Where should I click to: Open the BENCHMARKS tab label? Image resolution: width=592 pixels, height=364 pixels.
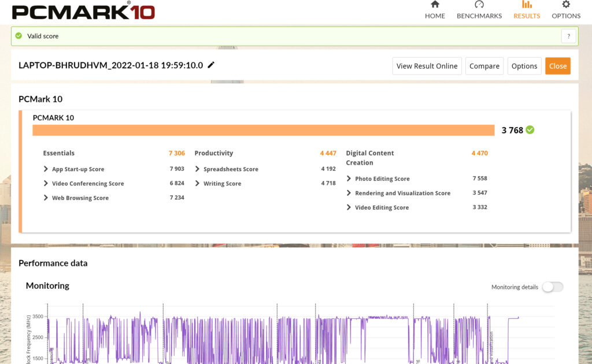[x=479, y=16]
